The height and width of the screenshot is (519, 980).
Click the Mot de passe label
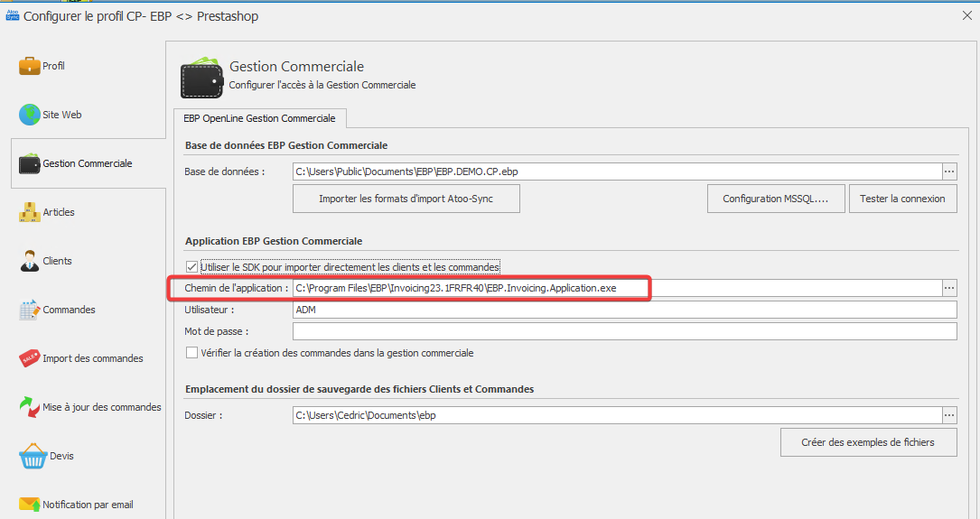pos(216,331)
